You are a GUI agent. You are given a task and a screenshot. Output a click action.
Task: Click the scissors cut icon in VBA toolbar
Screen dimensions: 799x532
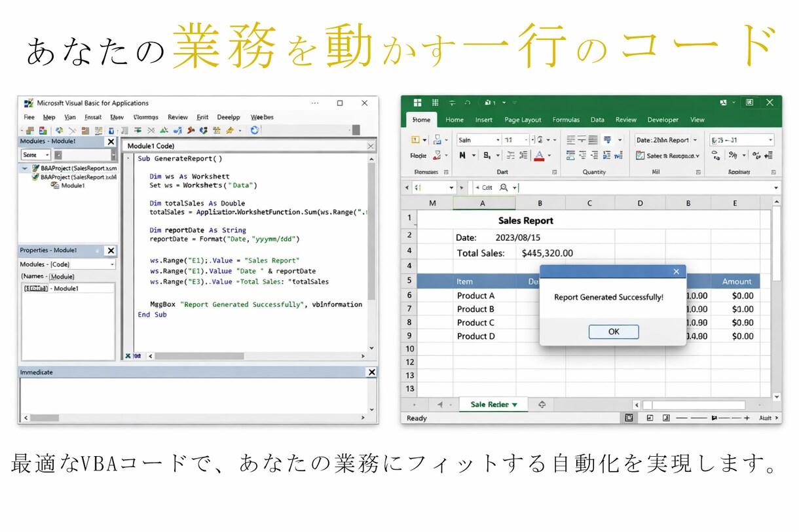[72, 131]
